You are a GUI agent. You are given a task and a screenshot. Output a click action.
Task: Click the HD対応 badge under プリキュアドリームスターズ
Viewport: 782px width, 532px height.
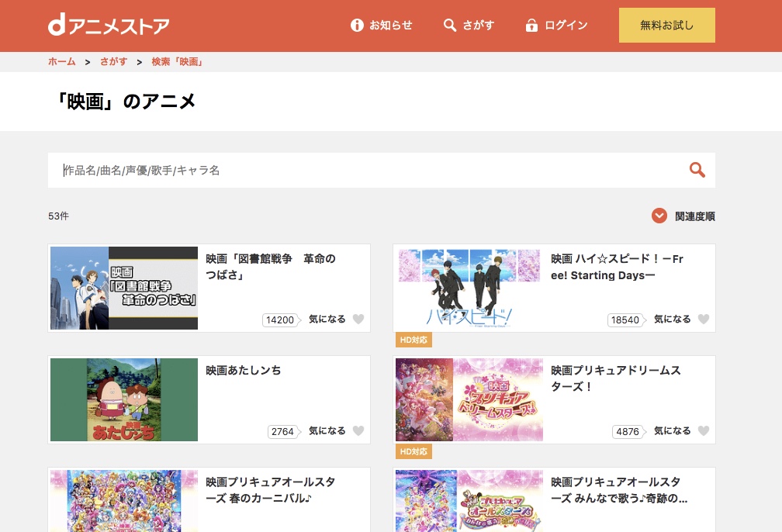(413, 451)
